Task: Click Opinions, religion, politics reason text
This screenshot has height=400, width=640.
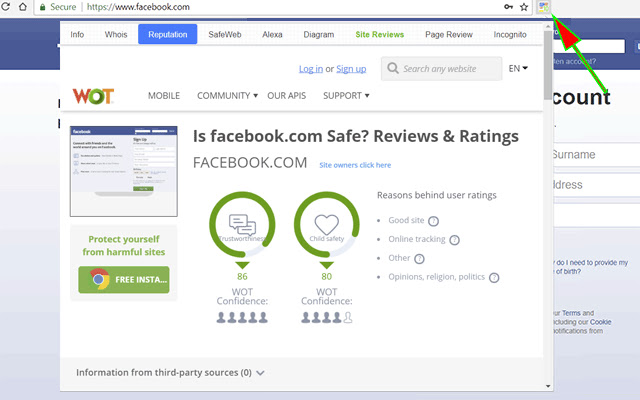Action: (436, 277)
